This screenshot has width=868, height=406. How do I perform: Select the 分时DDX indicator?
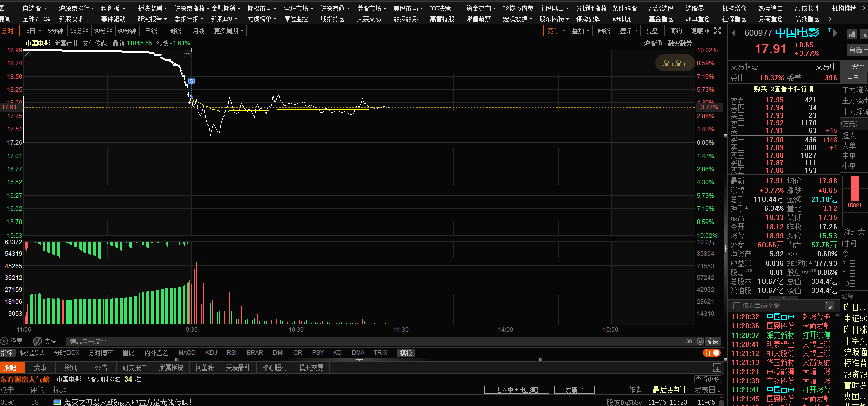pos(67,353)
